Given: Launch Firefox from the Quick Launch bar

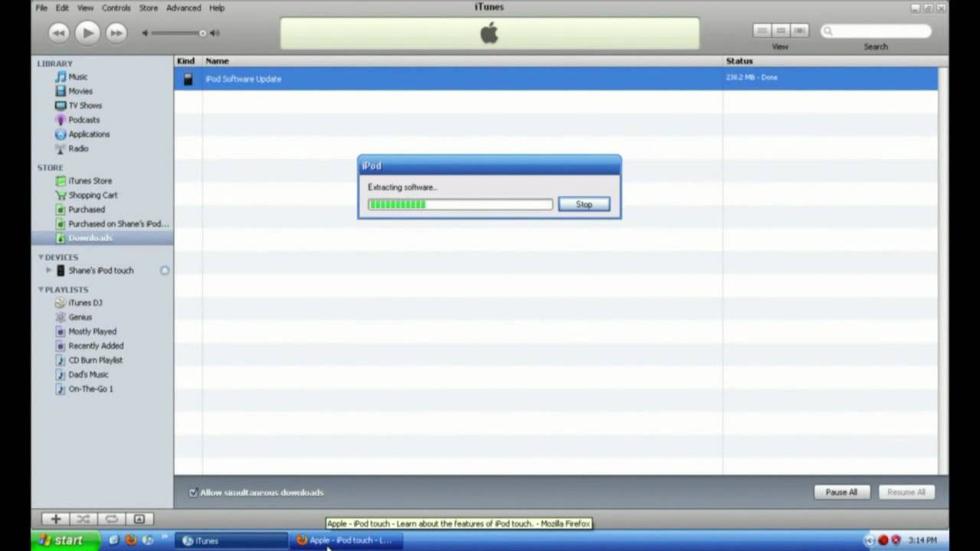Looking at the screenshot, I should (131, 540).
